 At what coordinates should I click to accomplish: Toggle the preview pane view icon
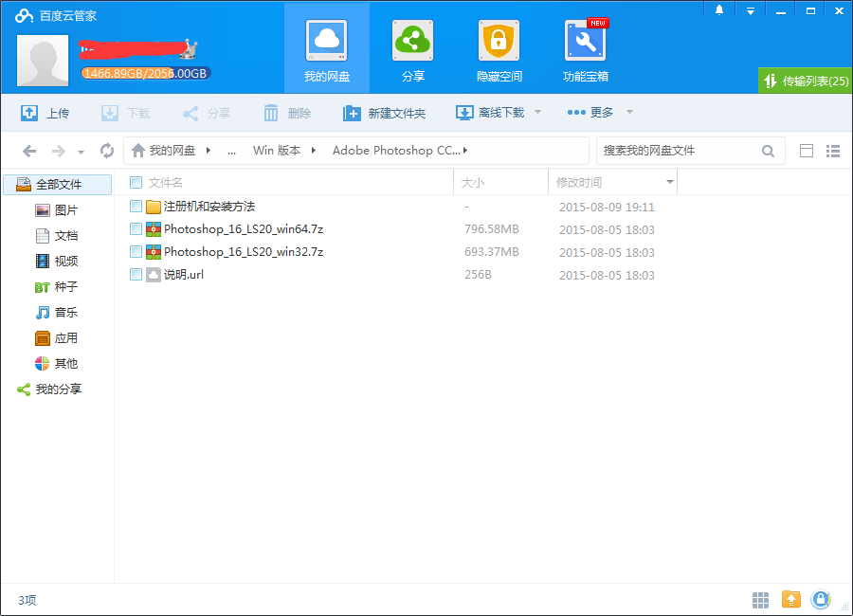click(x=807, y=151)
